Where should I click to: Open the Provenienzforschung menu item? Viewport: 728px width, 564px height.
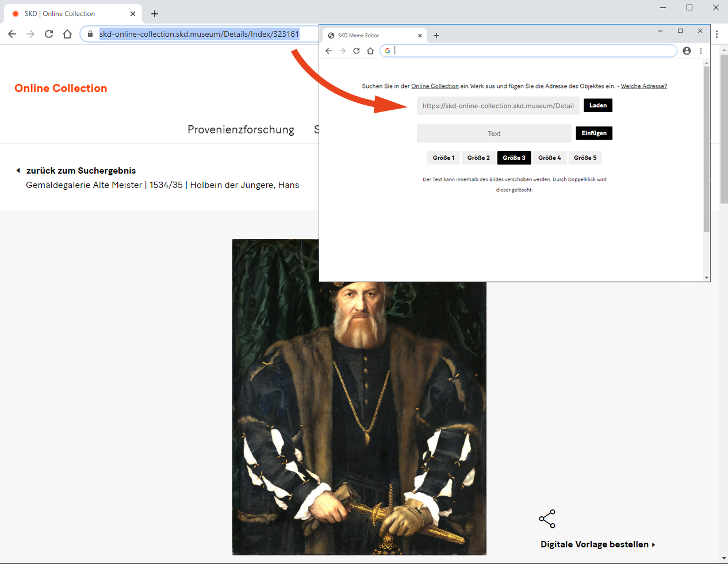(241, 129)
